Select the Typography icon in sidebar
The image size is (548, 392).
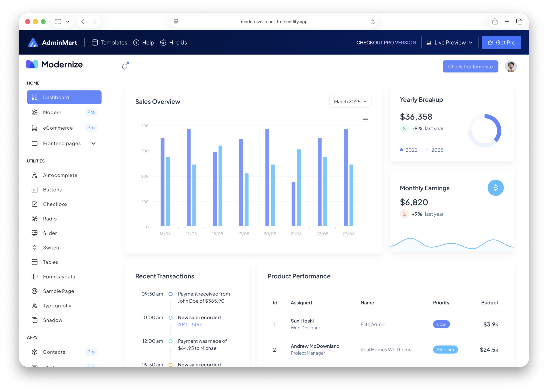pos(34,306)
